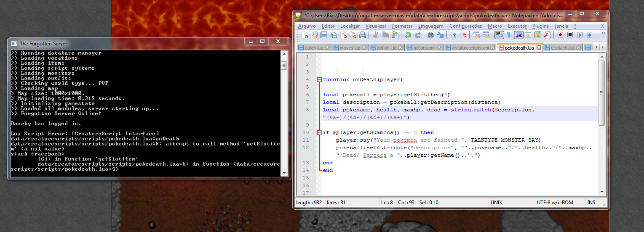Toggle Word wrap toolbar button
The height and width of the screenshot is (232, 644).
click(x=499, y=35)
